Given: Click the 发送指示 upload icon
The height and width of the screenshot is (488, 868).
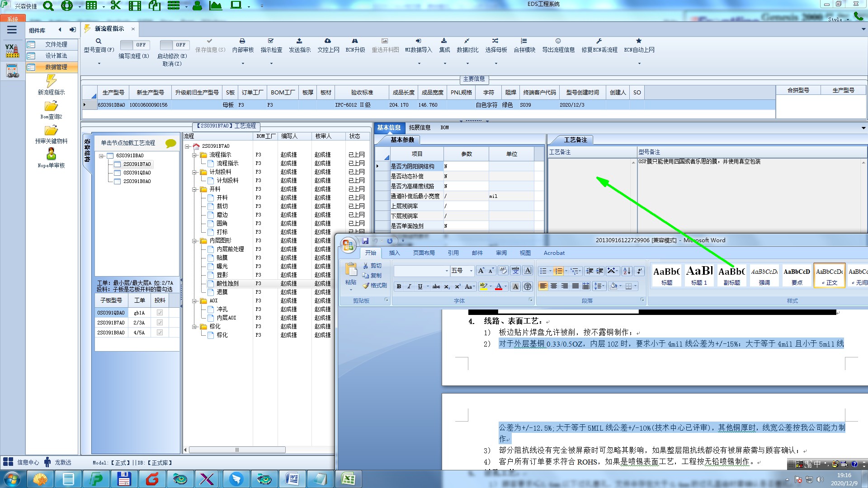Looking at the screenshot, I should 299,41.
